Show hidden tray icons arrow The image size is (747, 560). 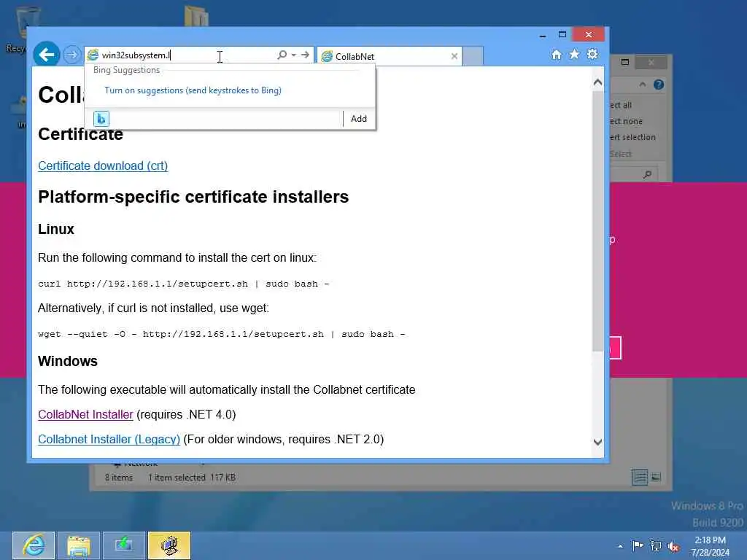coord(620,546)
